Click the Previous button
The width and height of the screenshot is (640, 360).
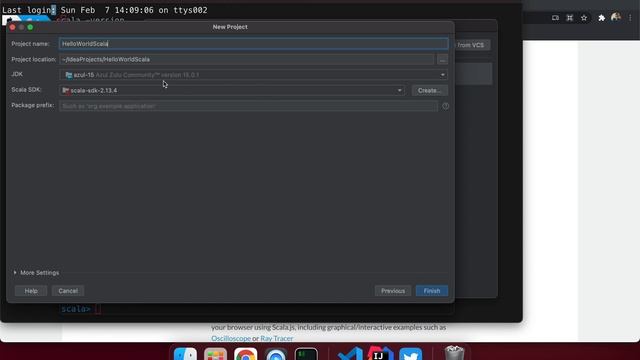pos(393,291)
